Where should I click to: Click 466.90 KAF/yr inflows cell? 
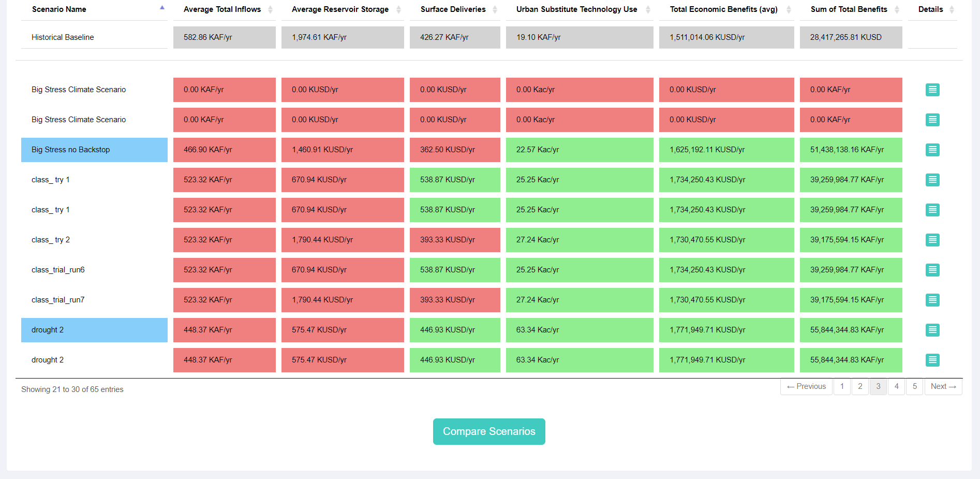point(224,150)
